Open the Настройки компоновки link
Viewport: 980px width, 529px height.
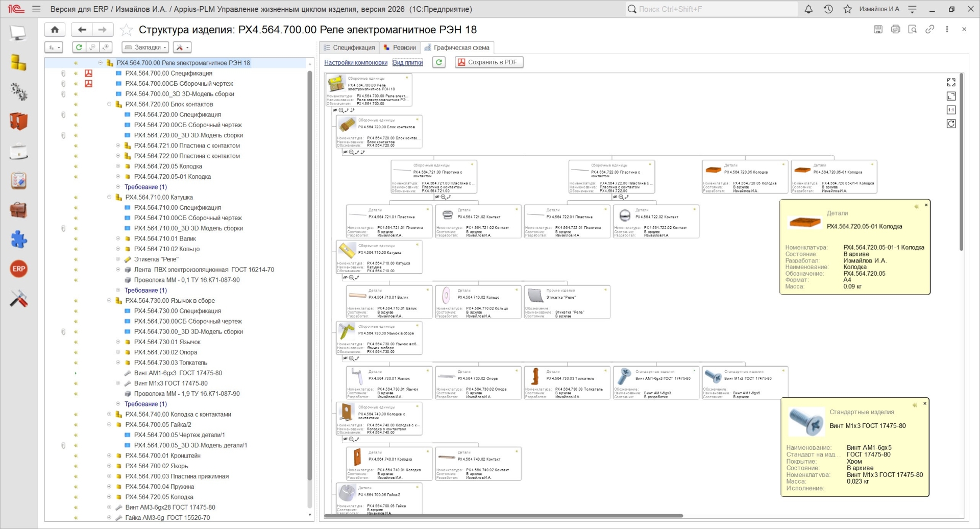pos(356,63)
